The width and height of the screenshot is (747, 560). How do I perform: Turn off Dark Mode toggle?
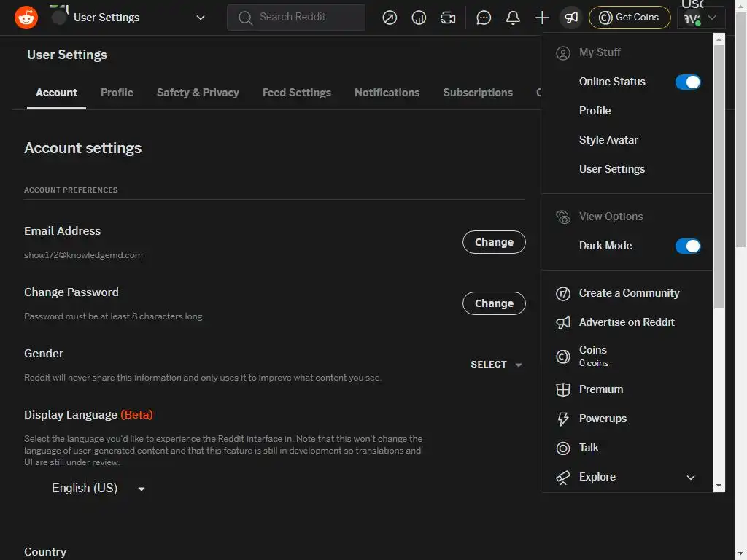point(687,246)
